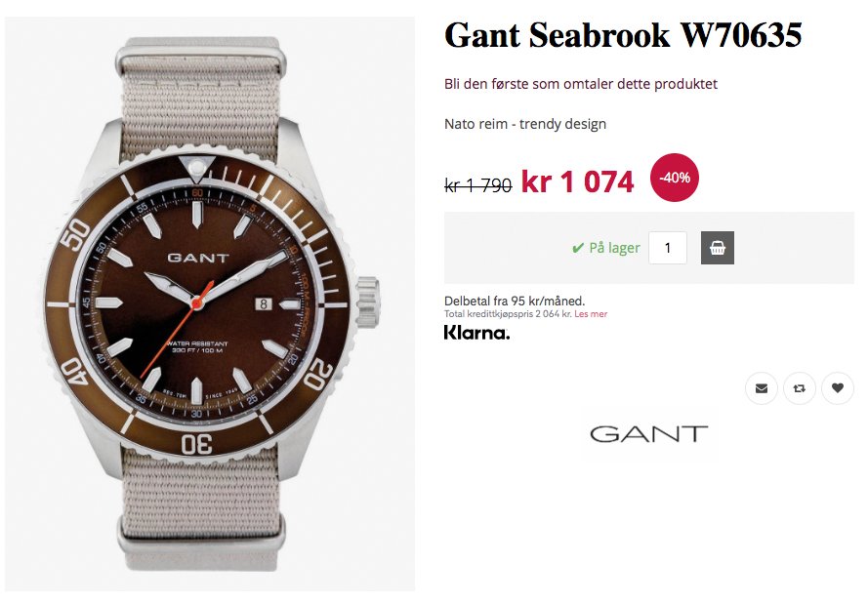Viewport: 868px width, 604px height.
Task: Click the green På lager checkmark
Action: point(577,249)
